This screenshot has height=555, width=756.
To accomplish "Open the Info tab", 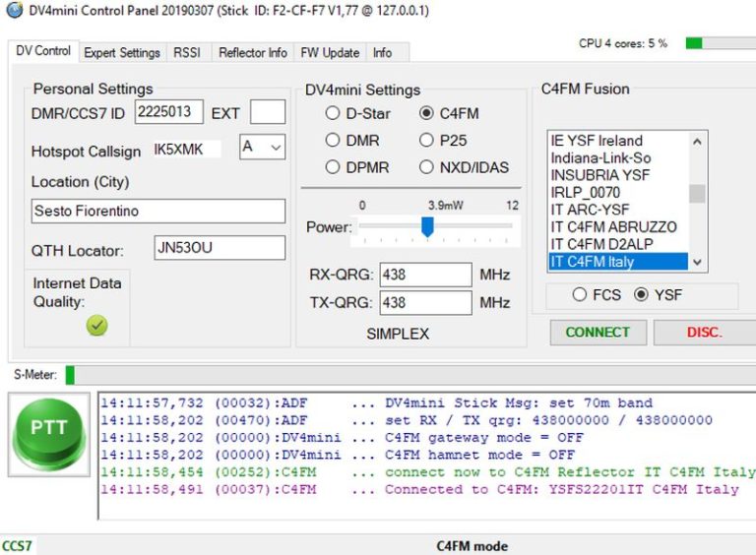I will click(x=382, y=52).
